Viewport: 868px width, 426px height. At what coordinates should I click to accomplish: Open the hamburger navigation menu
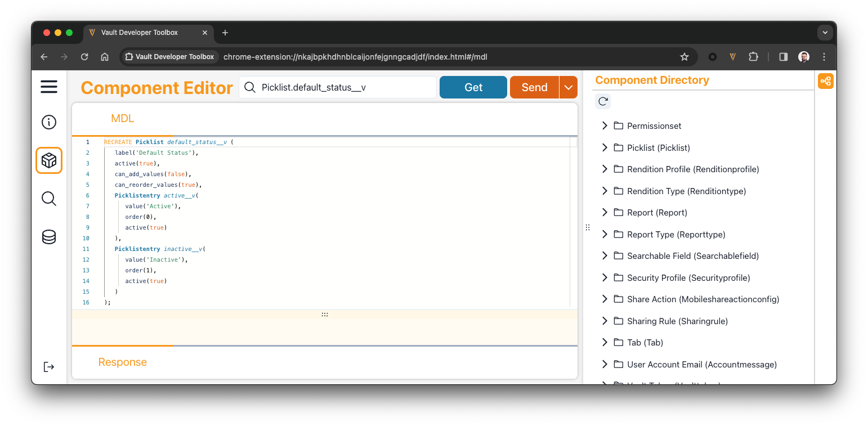[x=49, y=87]
